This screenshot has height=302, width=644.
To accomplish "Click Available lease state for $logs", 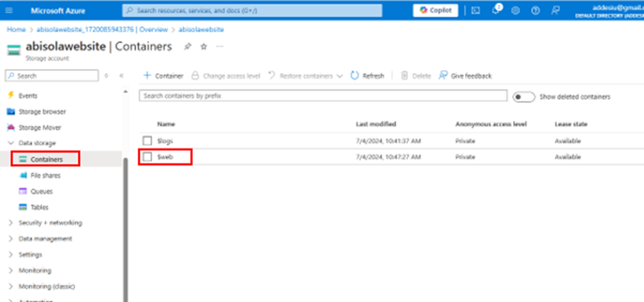I will point(567,141).
